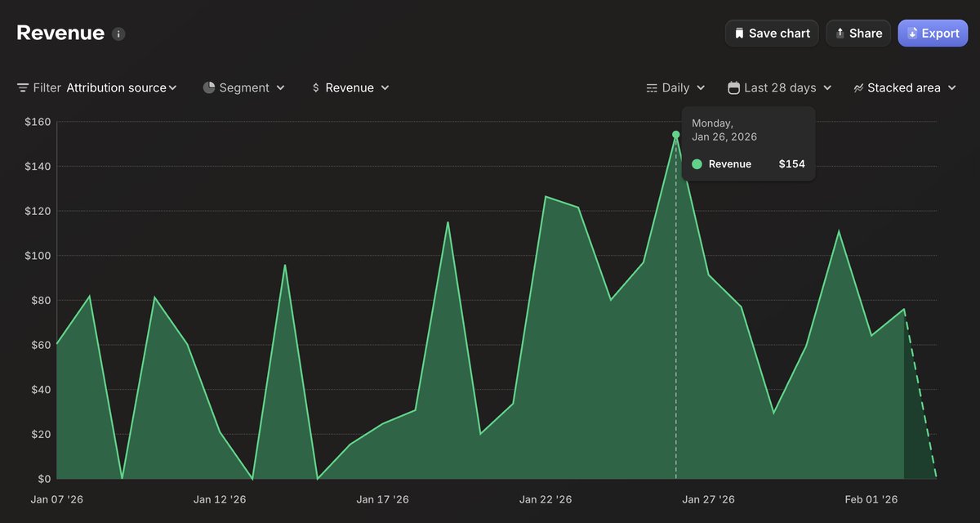Click the Jan 17 '26 axis label
980x523 pixels.
[382, 499]
